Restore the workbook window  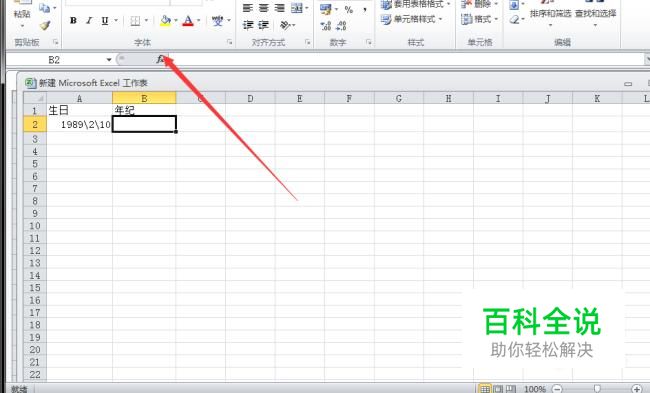[628, 83]
